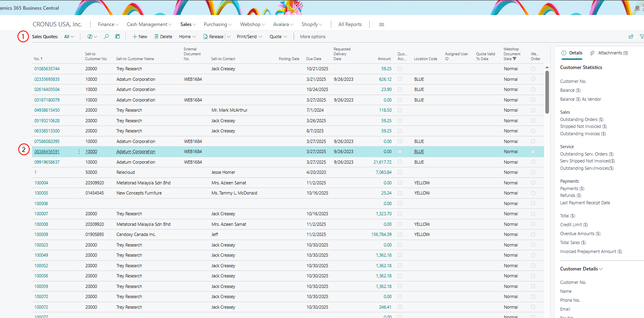
Task: Click the share icon at top right
Action: click(631, 37)
